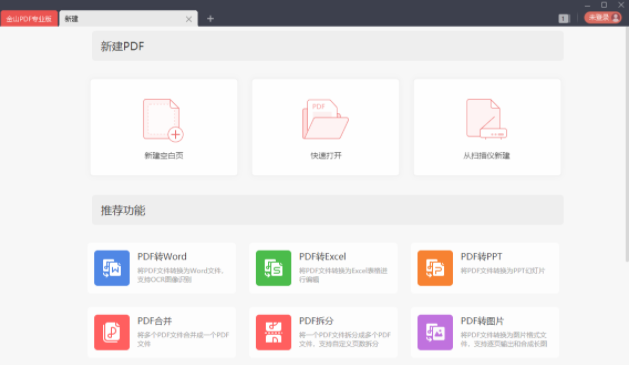This screenshot has height=365, width=629.
Task: Click the PDF转Word title text
Action: tap(162, 257)
